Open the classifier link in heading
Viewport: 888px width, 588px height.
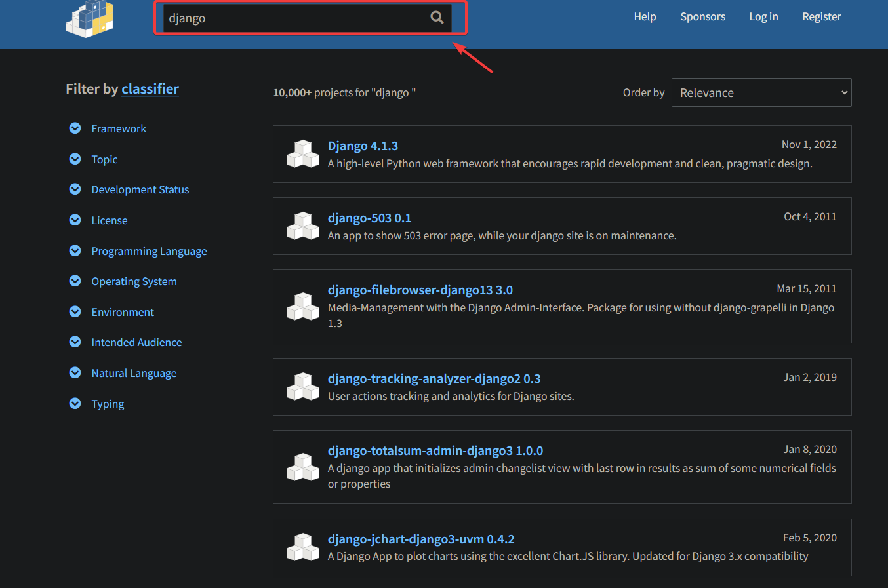point(150,88)
